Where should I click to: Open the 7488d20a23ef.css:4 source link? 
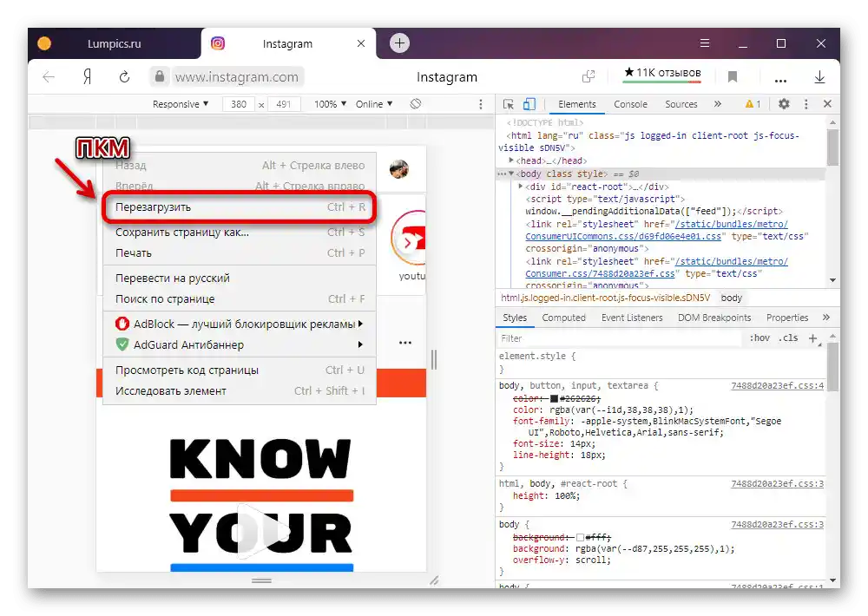[777, 386]
